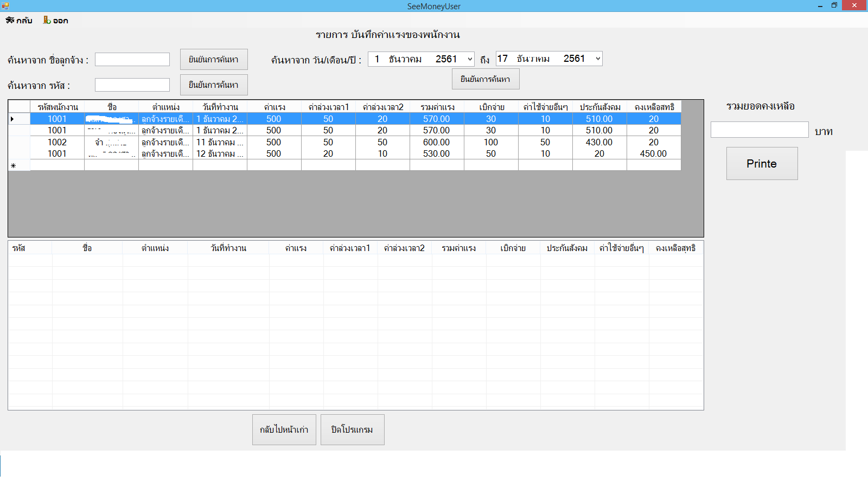This screenshot has width=868, height=488.
Task: Sort by รหัสพนักงาน column header
Action: pos(58,107)
